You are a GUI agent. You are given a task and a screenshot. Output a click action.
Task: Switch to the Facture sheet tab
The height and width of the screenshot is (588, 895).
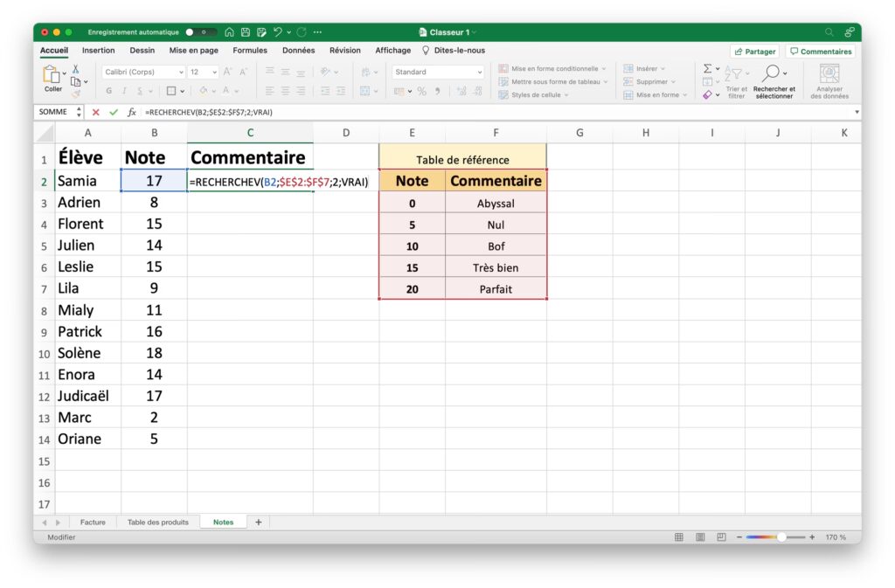pyautogui.click(x=93, y=522)
